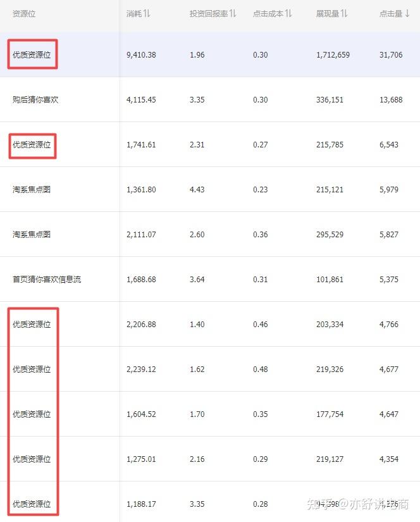The image size is (420, 522).
Task: Sort by 消耗 column sort icon
Action: (147, 13)
